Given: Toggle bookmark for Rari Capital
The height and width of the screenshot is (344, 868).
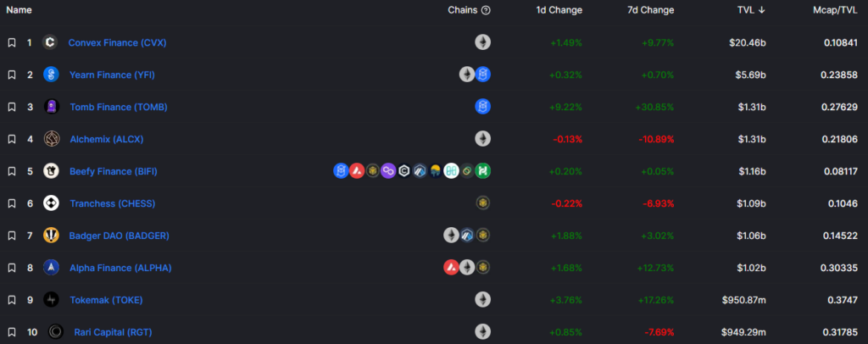Looking at the screenshot, I should pyautogui.click(x=12, y=332).
